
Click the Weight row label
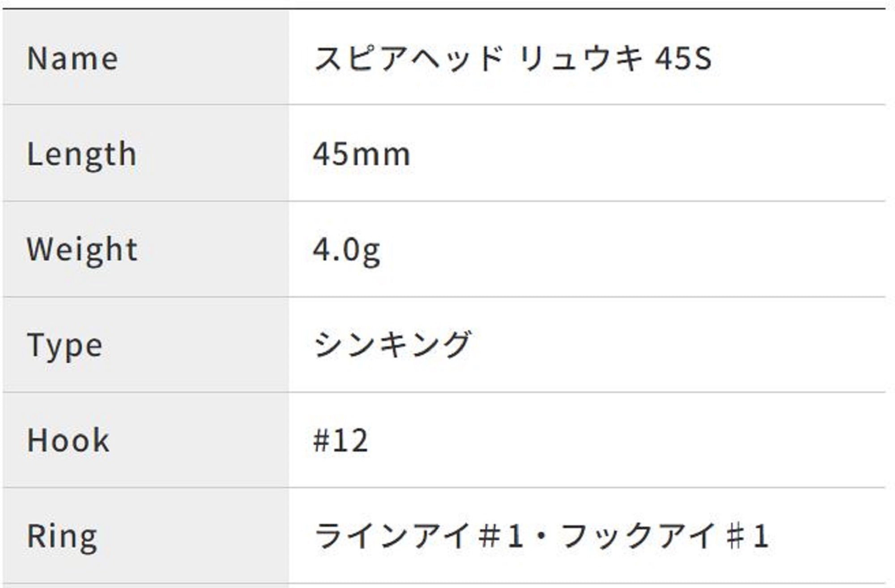pos(82,250)
